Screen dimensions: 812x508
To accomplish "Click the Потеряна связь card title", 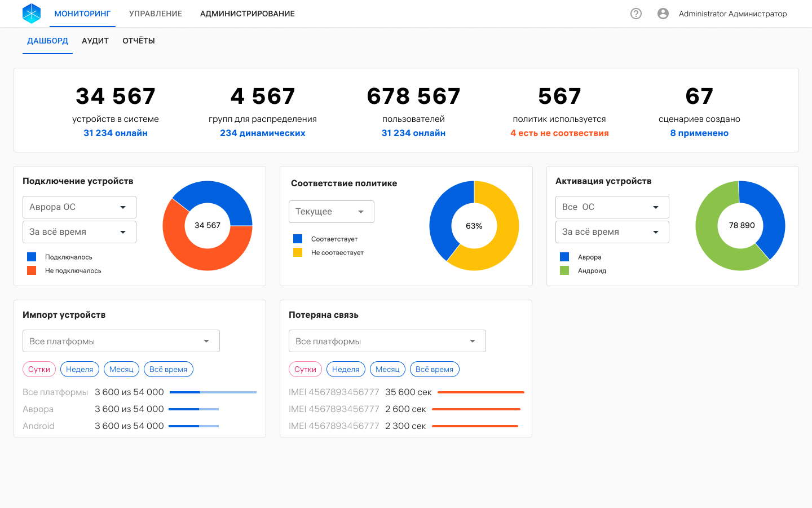I will tap(324, 315).
